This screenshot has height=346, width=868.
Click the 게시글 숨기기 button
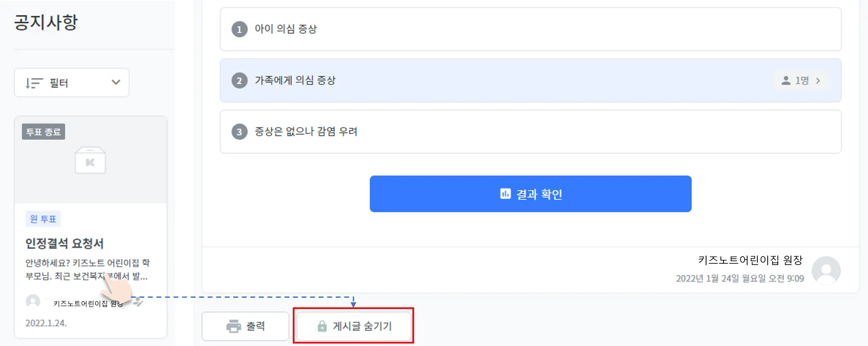pyautogui.click(x=354, y=326)
